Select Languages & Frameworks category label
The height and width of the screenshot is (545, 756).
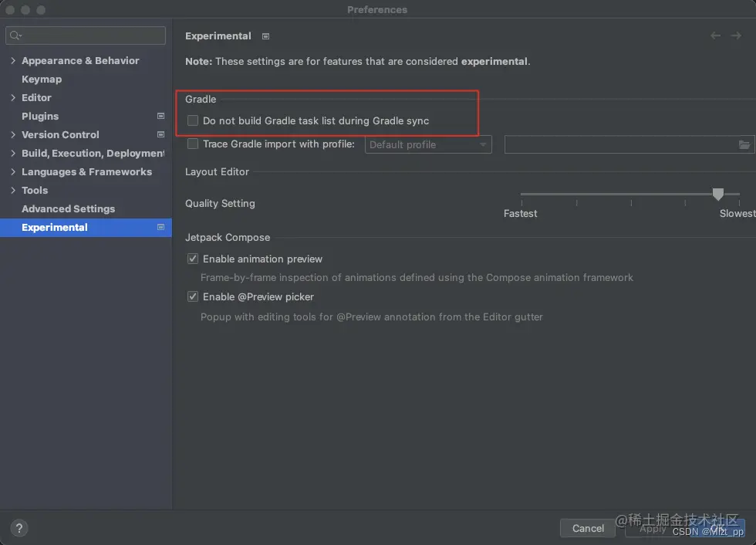86,171
